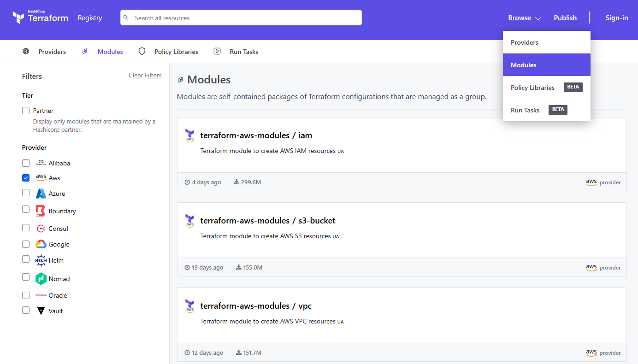Click the Publish link
Image resolution: width=638 pixels, height=364 pixels.
(x=565, y=18)
